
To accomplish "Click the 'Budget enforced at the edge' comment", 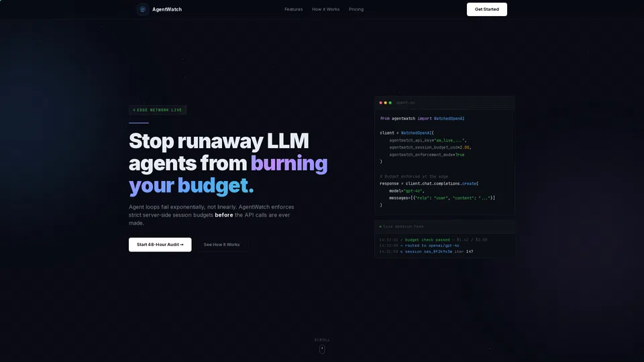I will coord(414,176).
